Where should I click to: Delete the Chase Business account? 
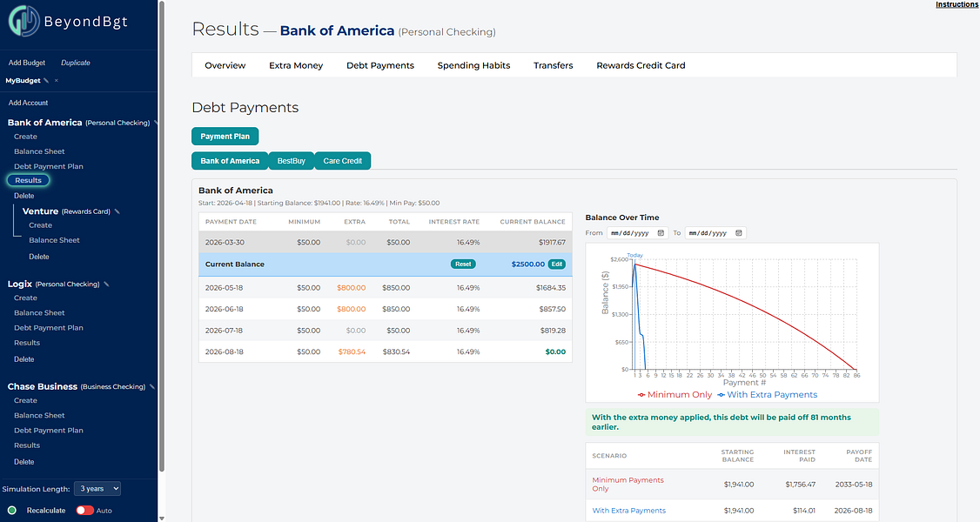23,461
